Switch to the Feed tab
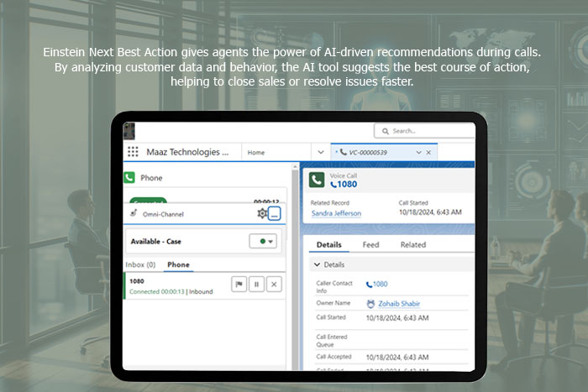 (x=371, y=245)
